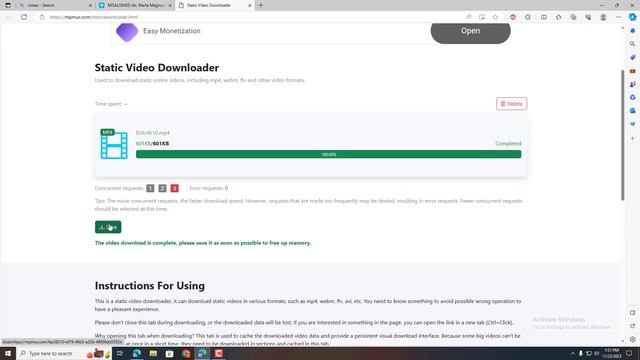The height and width of the screenshot is (360, 640).
Task: Open the collections icon
Action: pyautogui.click(x=573, y=17)
